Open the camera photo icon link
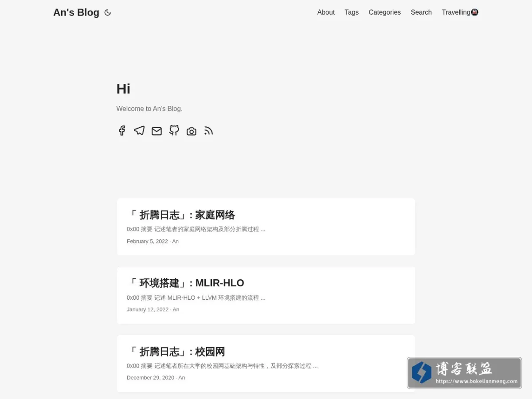 pyautogui.click(x=192, y=131)
